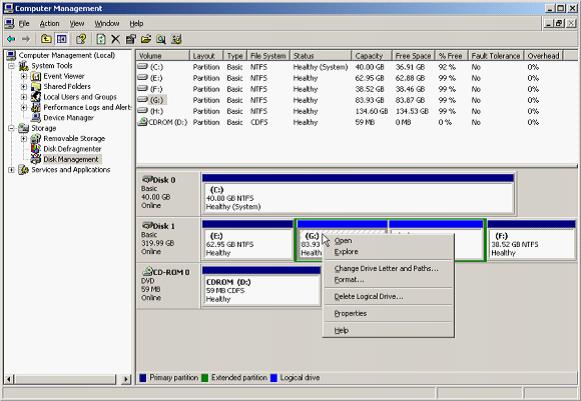The width and height of the screenshot is (581, 401).
Task: Select Disk Management in the tree
Action: [x=71, y=159]
